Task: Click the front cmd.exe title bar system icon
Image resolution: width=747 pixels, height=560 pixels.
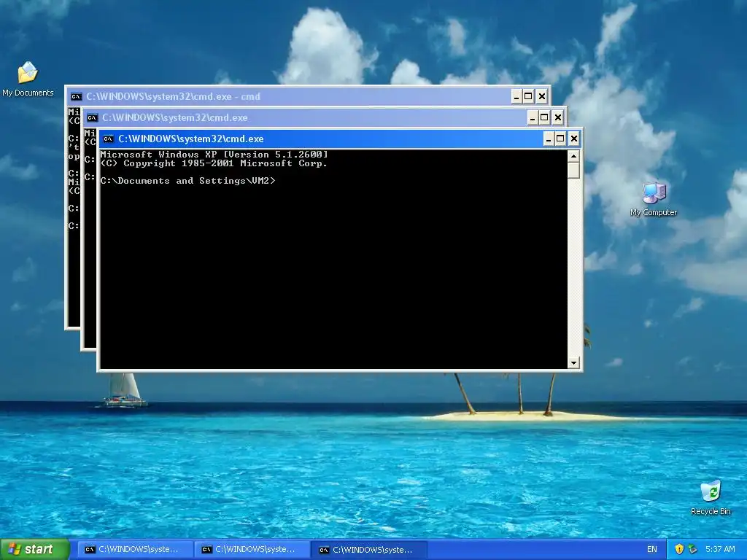Action: pos(109,139)
